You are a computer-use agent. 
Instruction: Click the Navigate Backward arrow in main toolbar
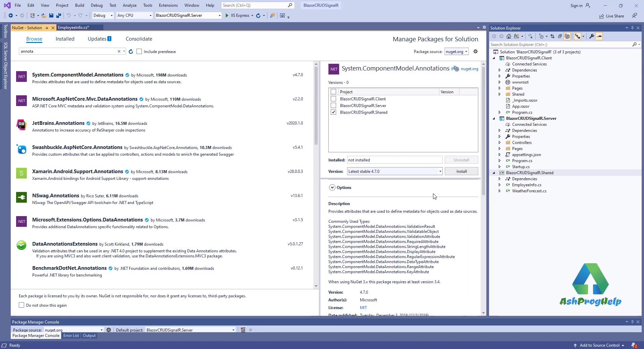coord(11,15)
